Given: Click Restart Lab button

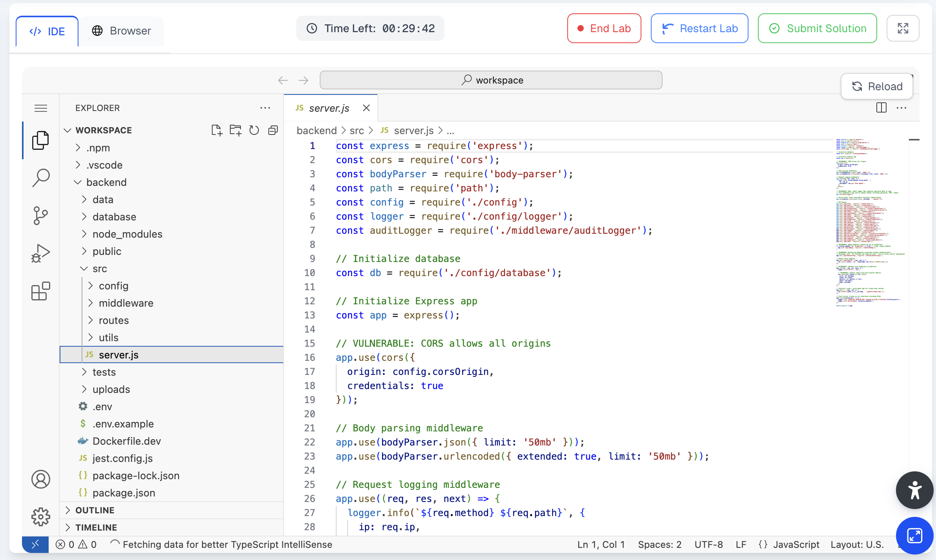Looking at the screenshot, I should click(x=699, y=28).
